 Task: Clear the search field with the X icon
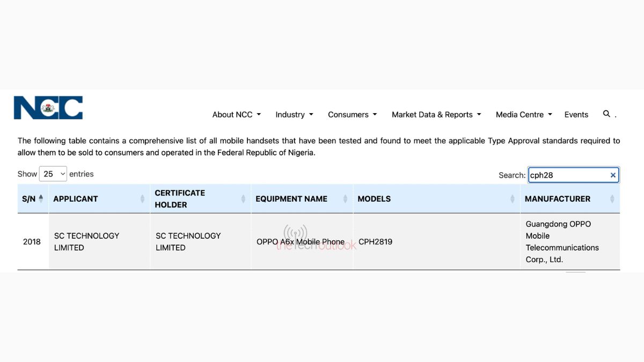(x=613, y=175)
